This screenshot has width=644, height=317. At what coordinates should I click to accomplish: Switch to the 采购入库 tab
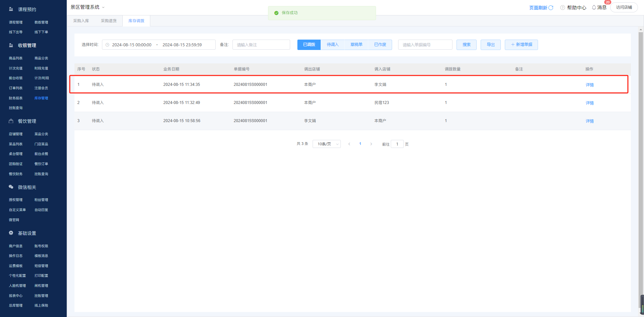[x=81, y=21]
